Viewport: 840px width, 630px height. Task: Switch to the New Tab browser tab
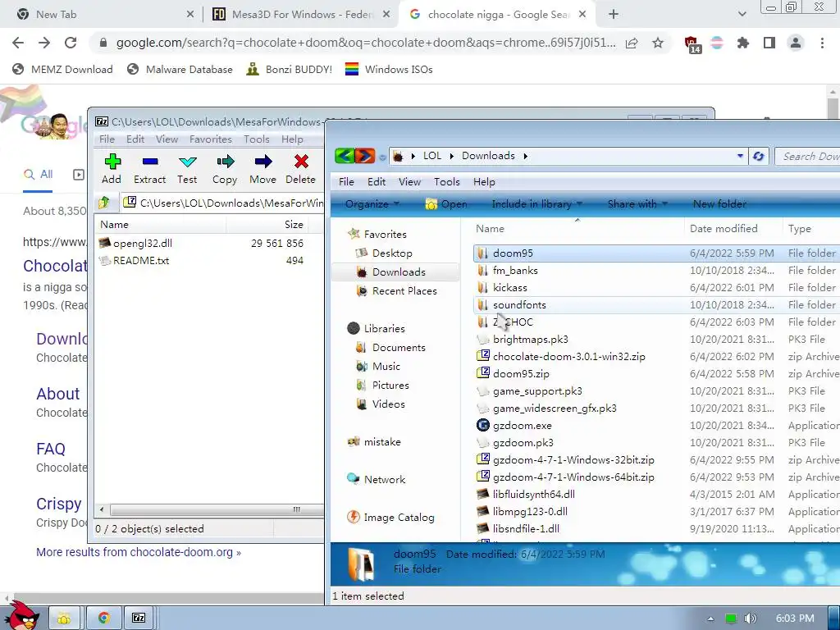pyautogui.click(x=104, y=15)
